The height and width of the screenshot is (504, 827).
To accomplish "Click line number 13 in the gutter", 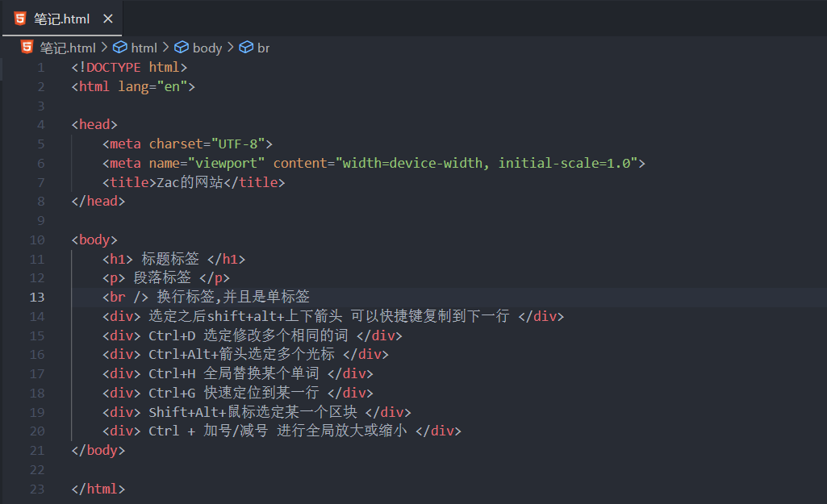I will tap(37, 297).
